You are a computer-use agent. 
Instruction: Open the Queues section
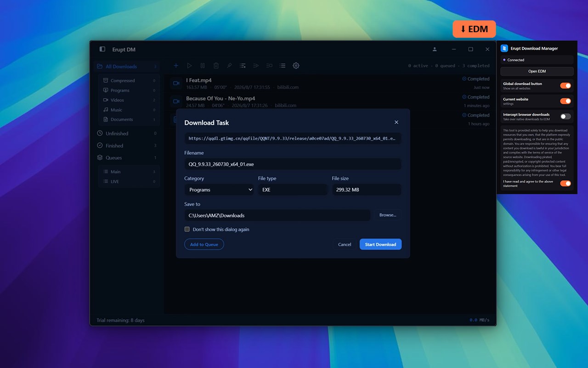point(127,158)
